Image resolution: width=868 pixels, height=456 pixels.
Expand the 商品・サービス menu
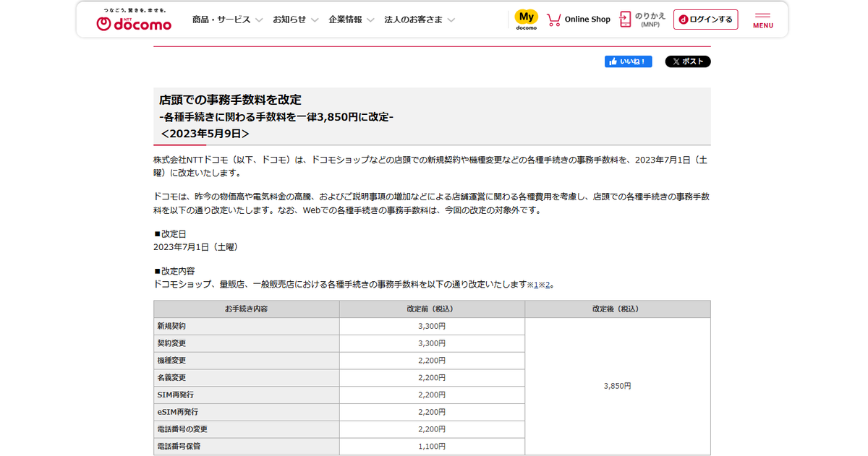click(226, 20)
